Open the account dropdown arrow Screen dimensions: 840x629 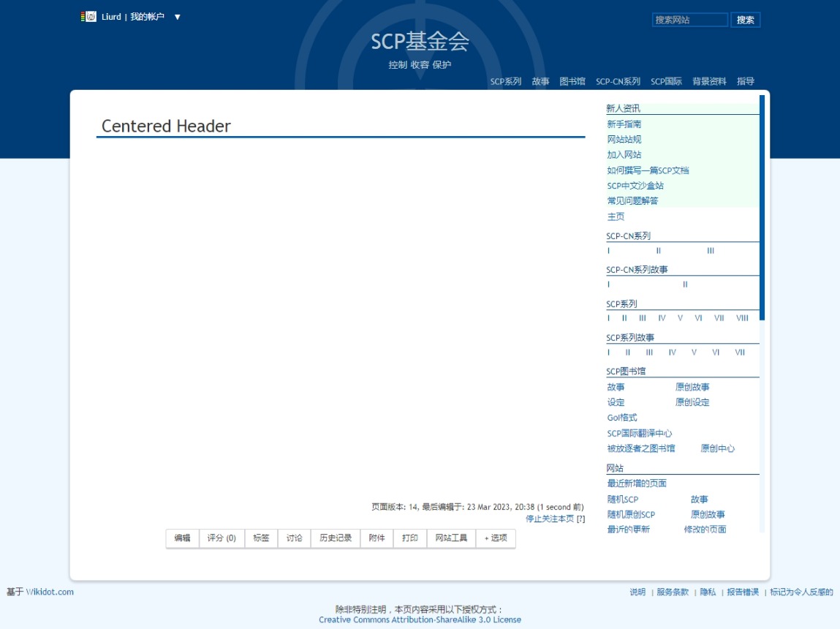(178, 17)
